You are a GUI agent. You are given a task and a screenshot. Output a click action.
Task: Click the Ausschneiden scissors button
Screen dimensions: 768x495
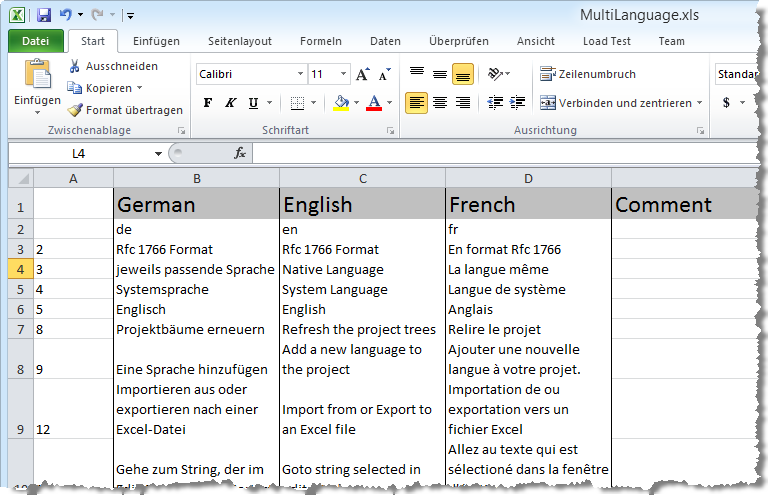tap(112, 66)
